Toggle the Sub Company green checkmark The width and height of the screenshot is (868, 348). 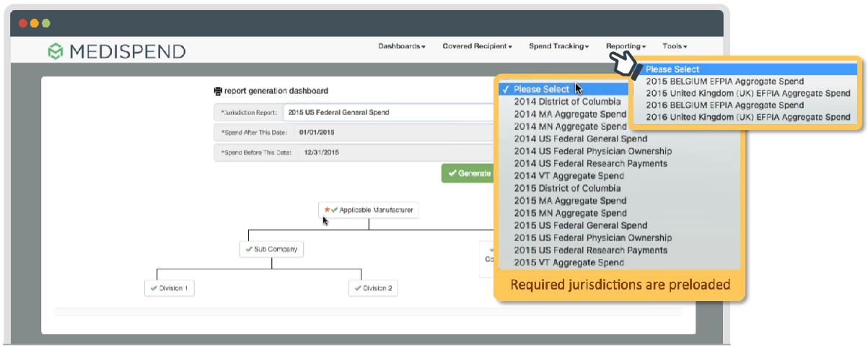tap(249, 249)
